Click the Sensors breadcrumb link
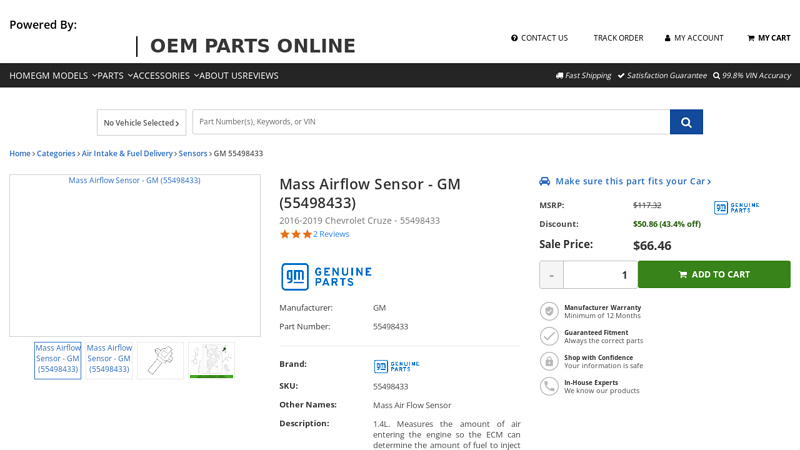The image size is (800, 450). 193,154
